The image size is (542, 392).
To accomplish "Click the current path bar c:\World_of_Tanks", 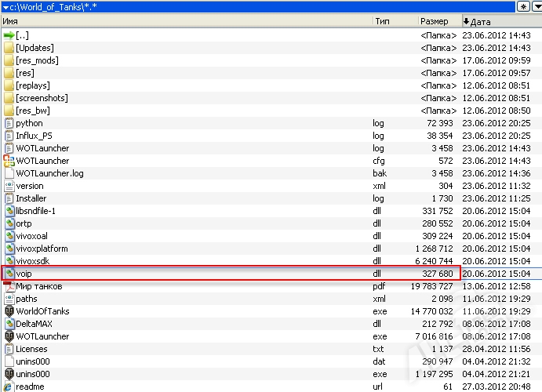I will pyautogui.click(x=235, y=6).
